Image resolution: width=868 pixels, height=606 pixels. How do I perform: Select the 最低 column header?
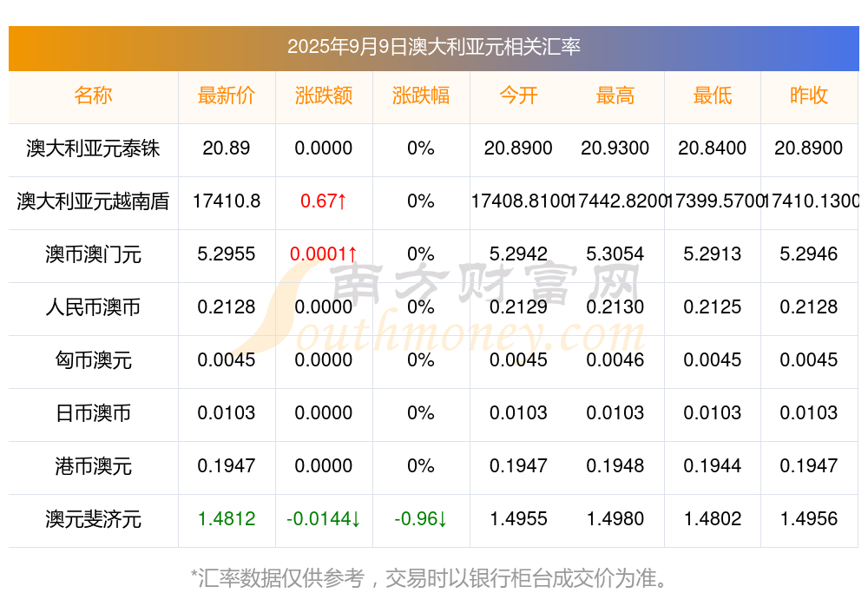(x=713, y=96)
